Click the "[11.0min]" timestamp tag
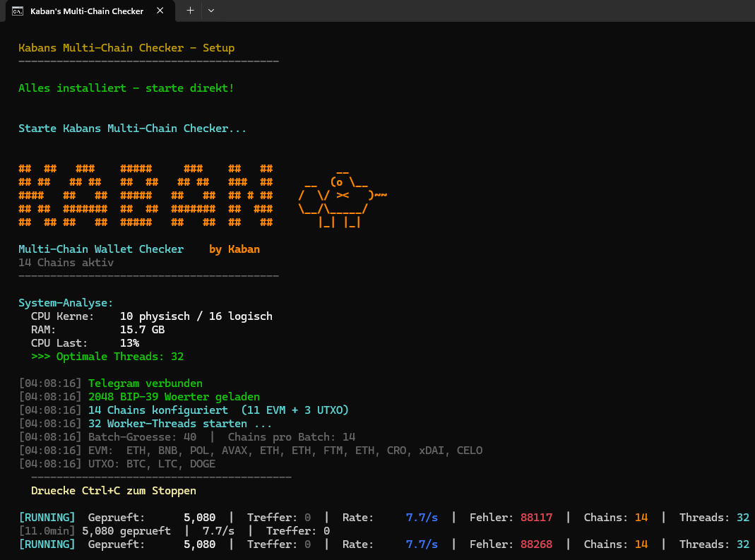The height and width of the screenshot is (560, 755). pos(47,531)
